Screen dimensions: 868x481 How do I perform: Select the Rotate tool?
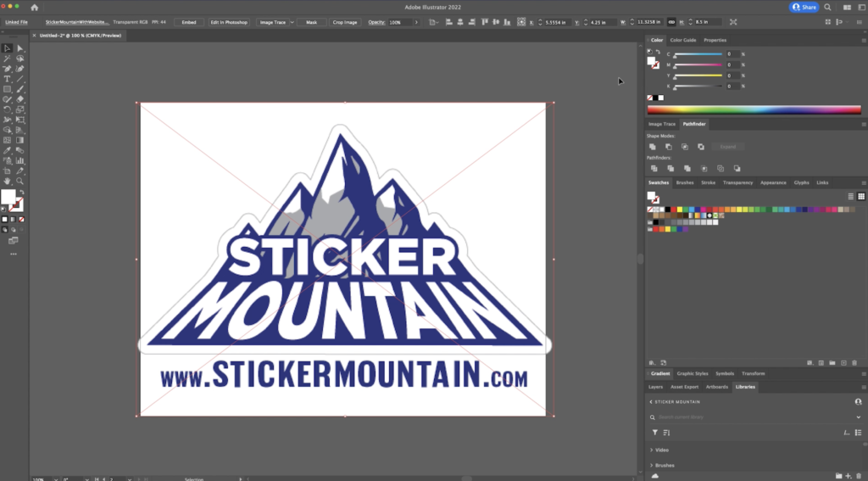coord(7,109)
